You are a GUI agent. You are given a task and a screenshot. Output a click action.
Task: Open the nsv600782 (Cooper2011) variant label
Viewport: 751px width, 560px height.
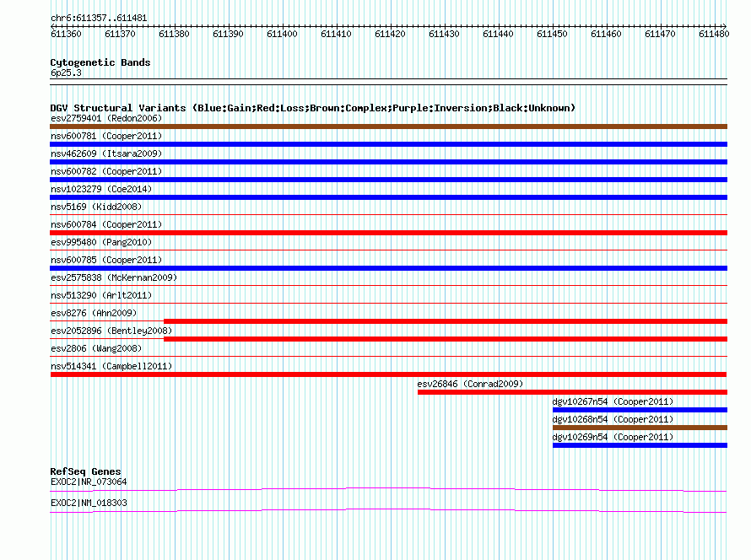pyautogui.click(x=106, y=171)
